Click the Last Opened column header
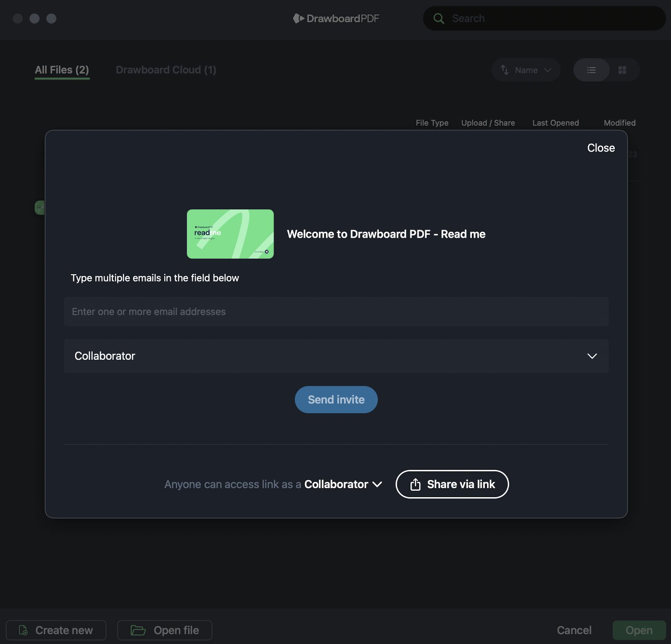 click(555, 123)
